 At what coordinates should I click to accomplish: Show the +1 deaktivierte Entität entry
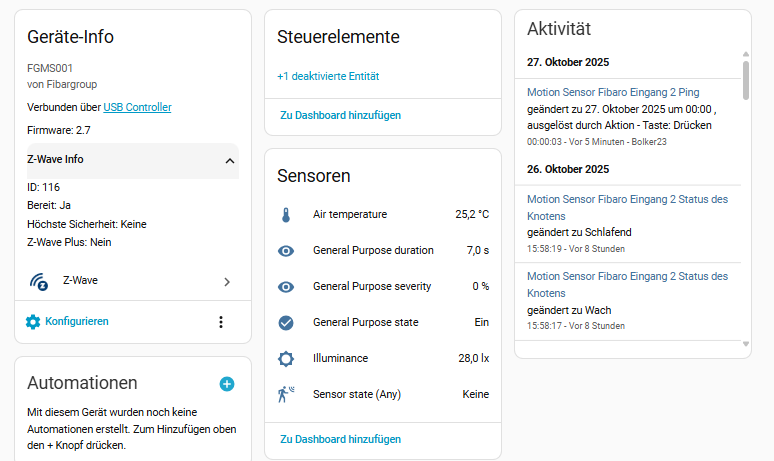coord(328,76)
